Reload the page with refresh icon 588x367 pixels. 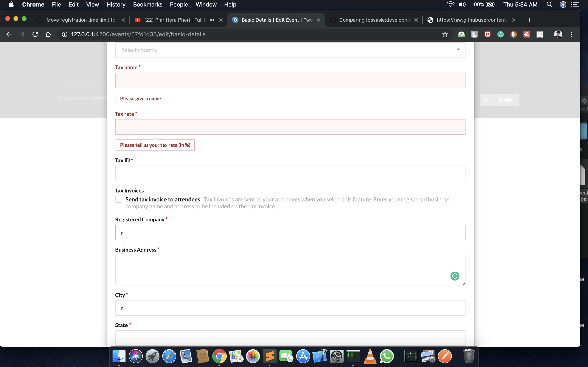point(35,34)
